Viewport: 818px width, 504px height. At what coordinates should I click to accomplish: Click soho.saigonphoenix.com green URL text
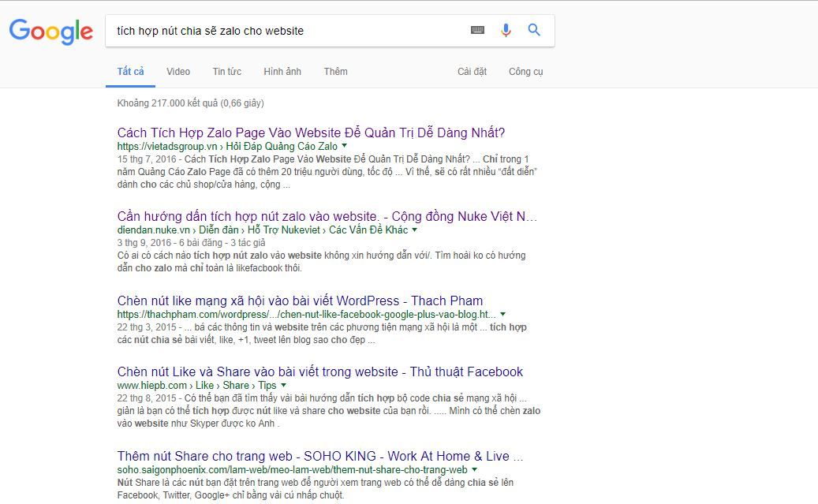coord(292,469)
